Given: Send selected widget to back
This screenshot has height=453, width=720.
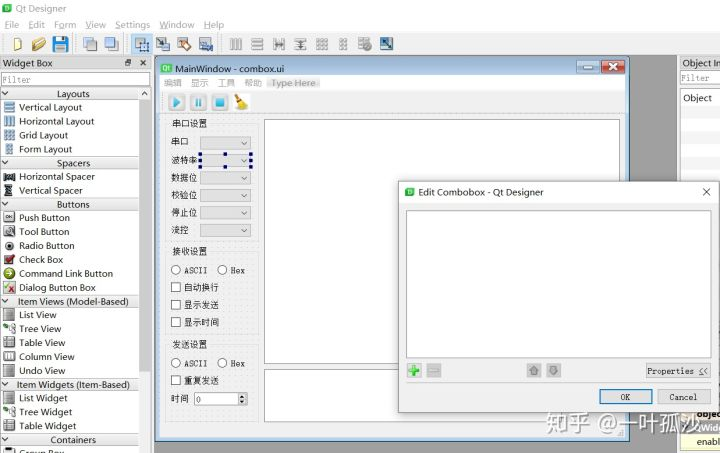Looking at the screenshot, I should click(90, 44).
